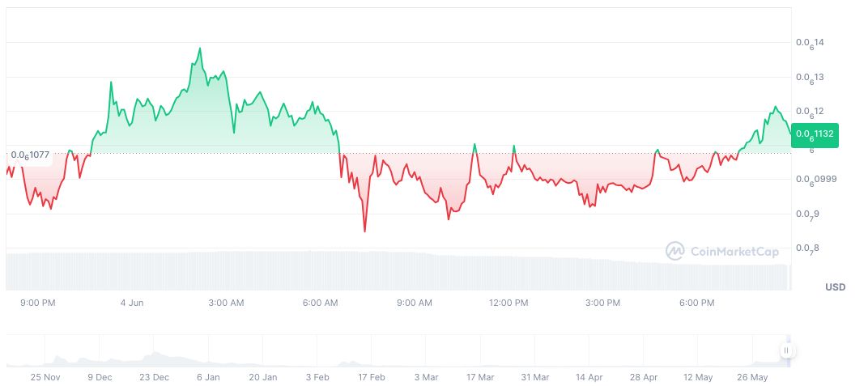The image size is (868, 386).
Task: Click the 0.0₆0999 price axis label
Action: [x=814, y=180]
